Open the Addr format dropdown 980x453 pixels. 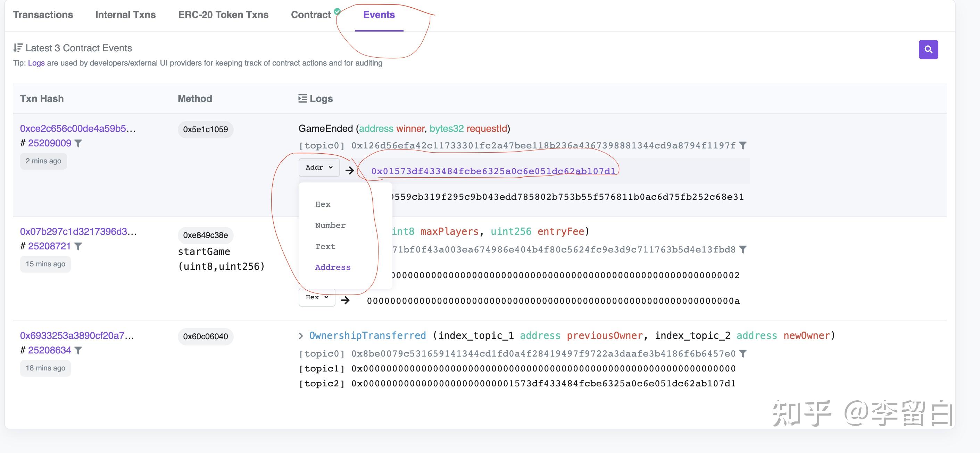(x=319, y=168)
